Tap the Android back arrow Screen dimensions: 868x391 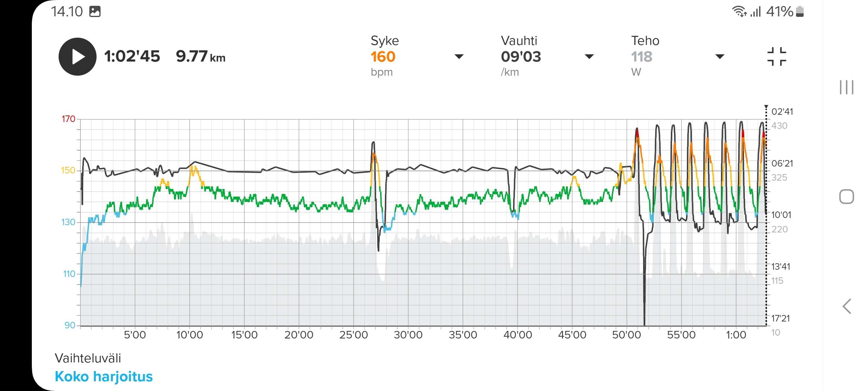pos(846,306)
